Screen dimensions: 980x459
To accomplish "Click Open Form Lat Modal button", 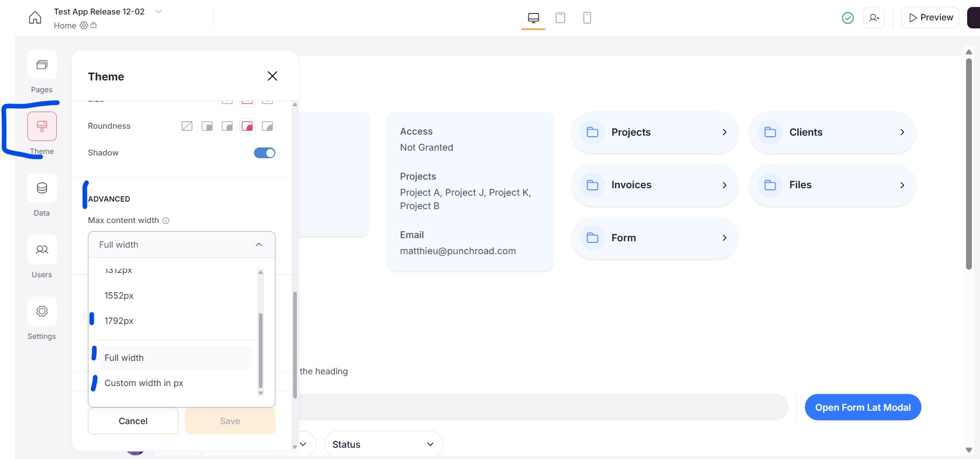I will point(863,408).
